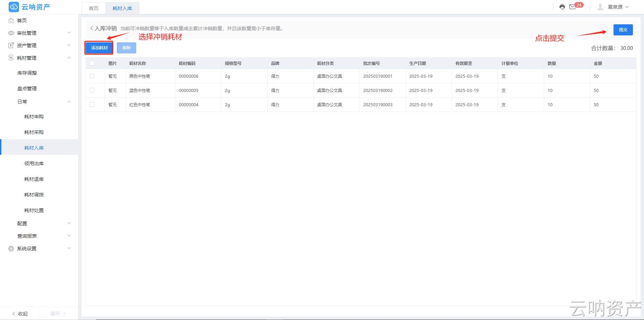Collapse the sidebar with 收起
The image size is (644, 320).
pyautogui.click(x=20, y=314)
